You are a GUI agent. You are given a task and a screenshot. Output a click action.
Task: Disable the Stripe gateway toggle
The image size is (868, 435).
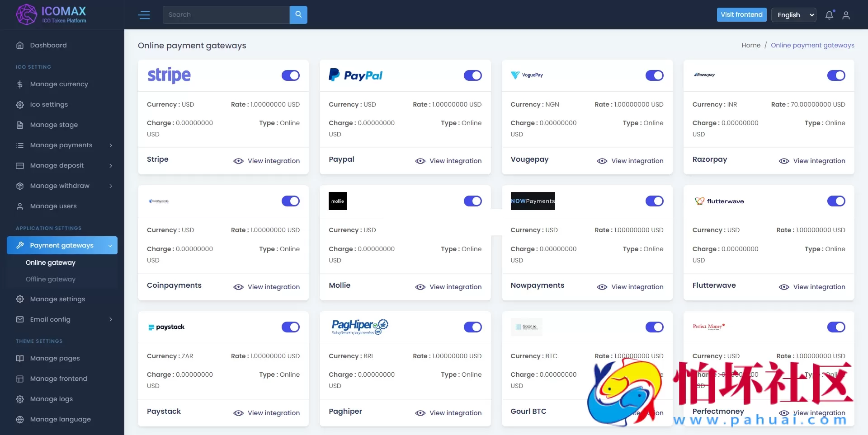[x=290, y=75]
